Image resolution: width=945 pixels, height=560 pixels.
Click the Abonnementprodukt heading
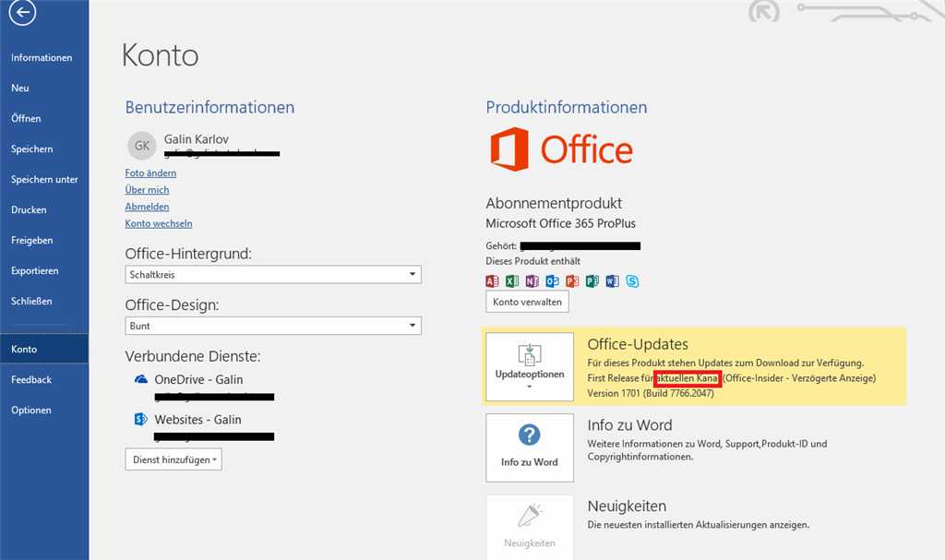point(554,203)
